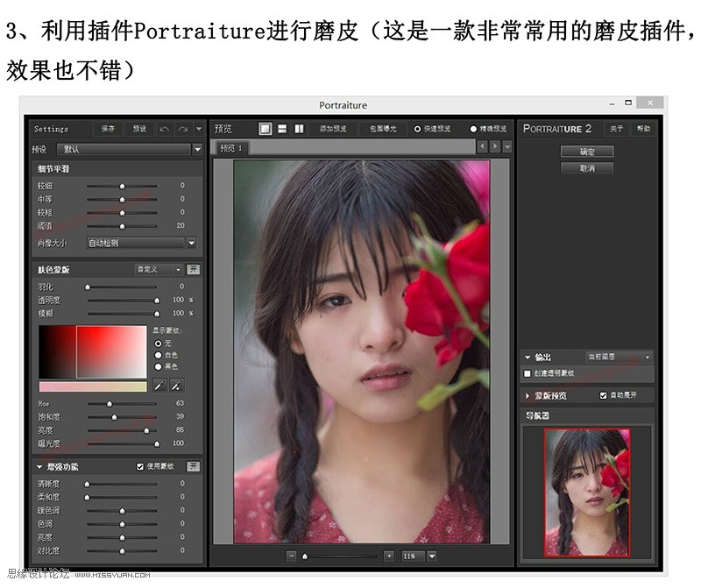Viewport: 701px width, 588px height.
Task: Select the add-to-mask eyedropper tool
Action: [x=177, y=386]
